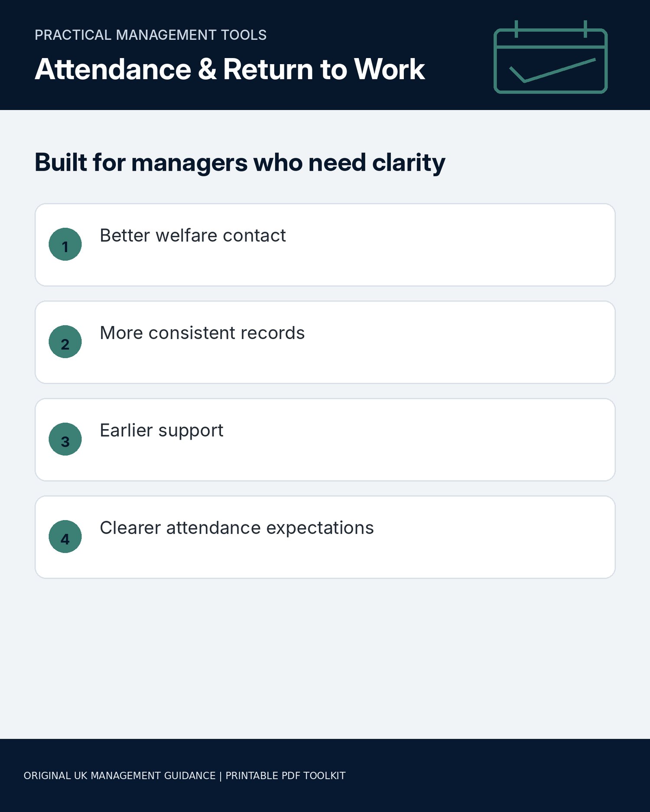Click the Printable PDF Toolkit footer text
650x812 pixels.
pos(286,776)
